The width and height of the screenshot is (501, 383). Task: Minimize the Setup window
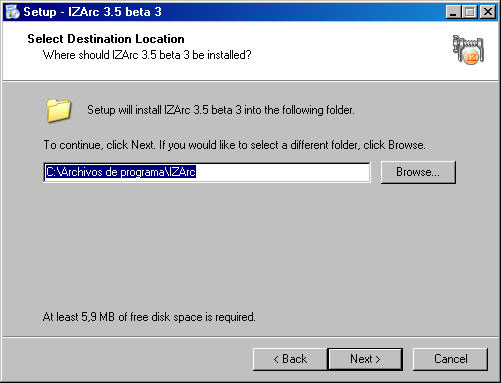coord(453,12)
